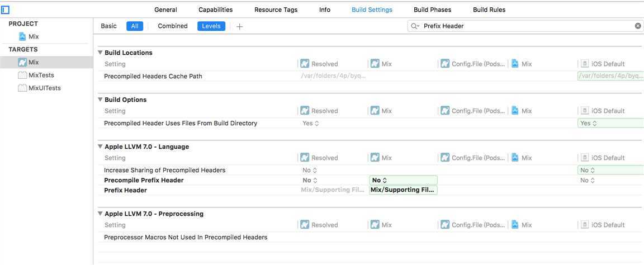
Task: Collapse the Apple LLVM 7.0 - Language section
Action: point(100,146)
